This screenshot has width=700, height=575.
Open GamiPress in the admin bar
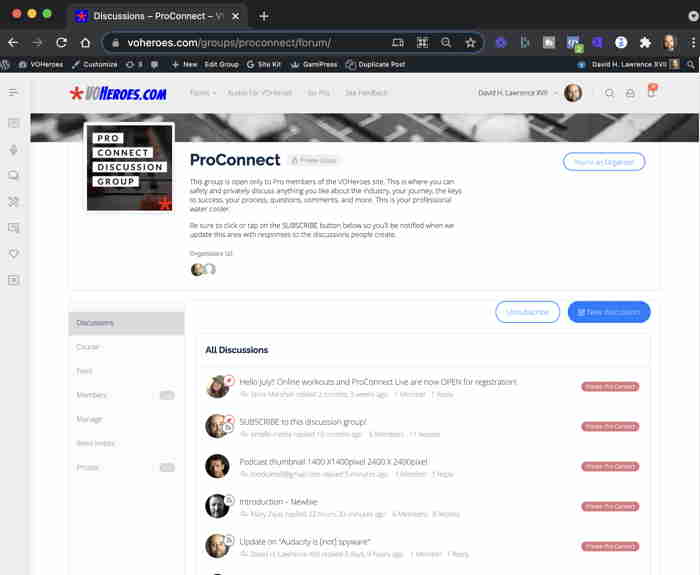click(314, 65)
